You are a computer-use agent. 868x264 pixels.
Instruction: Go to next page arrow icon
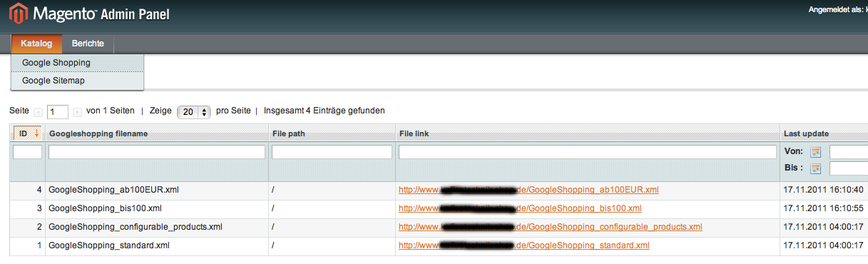click(x=77, y=112)
